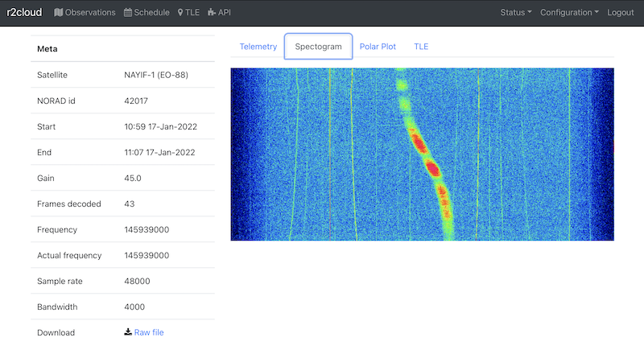Go home via the r2cloud brand logo
The image size is (644, 350).
point(24,13)
